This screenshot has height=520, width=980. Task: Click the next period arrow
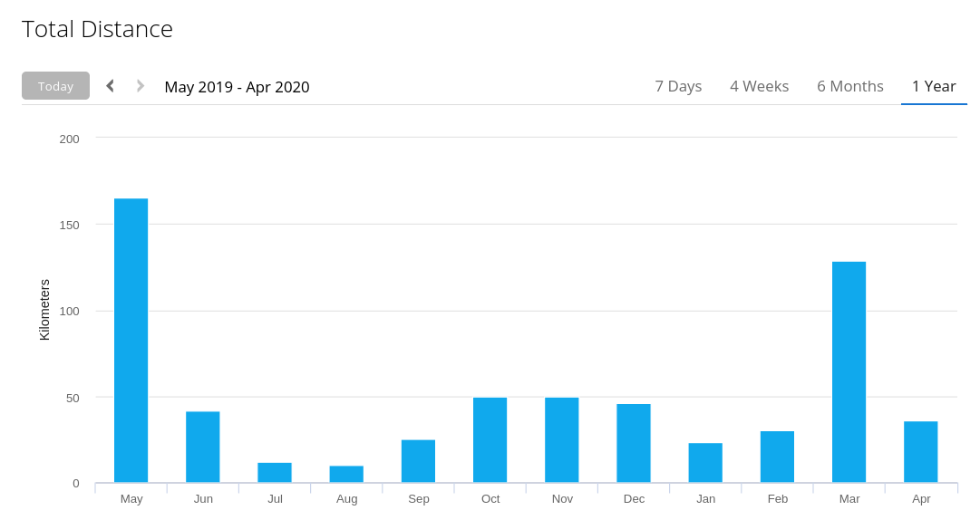pos(141,86)
